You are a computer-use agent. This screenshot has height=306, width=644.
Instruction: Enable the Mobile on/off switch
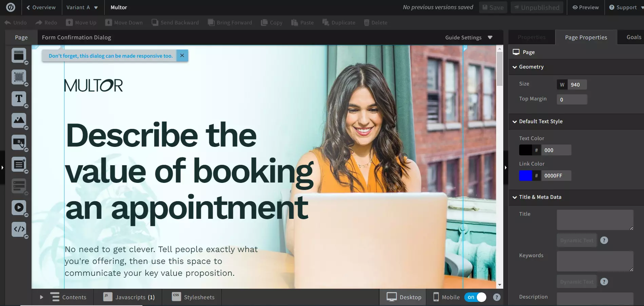coord(475,297)
